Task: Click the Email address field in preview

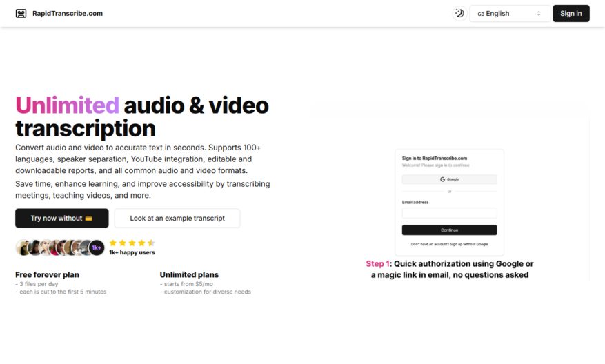Action: (449, 213)
